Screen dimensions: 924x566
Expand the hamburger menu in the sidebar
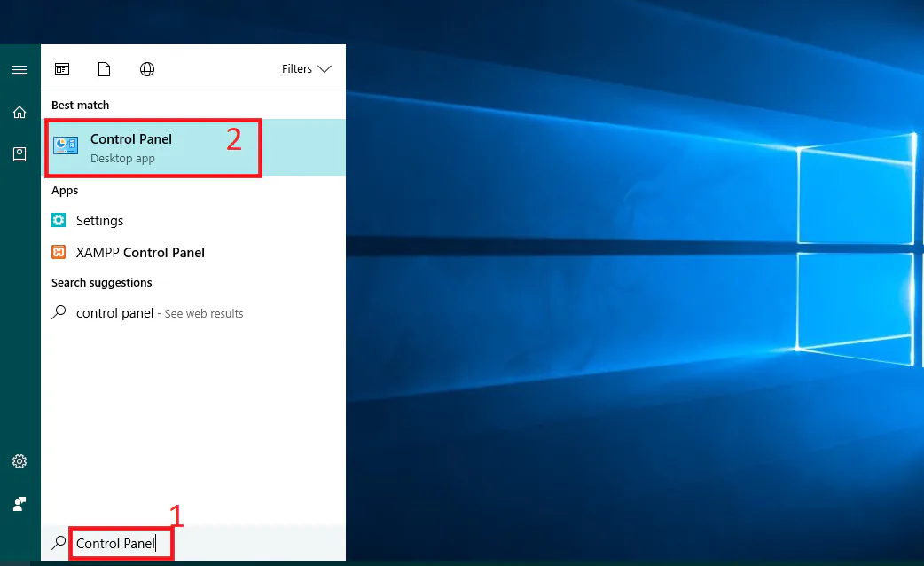20,69
